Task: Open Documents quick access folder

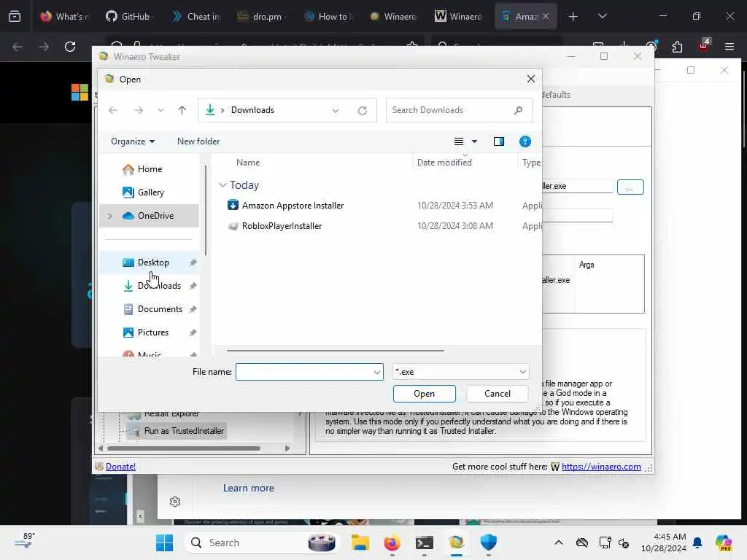Action: tap(160, 309)
